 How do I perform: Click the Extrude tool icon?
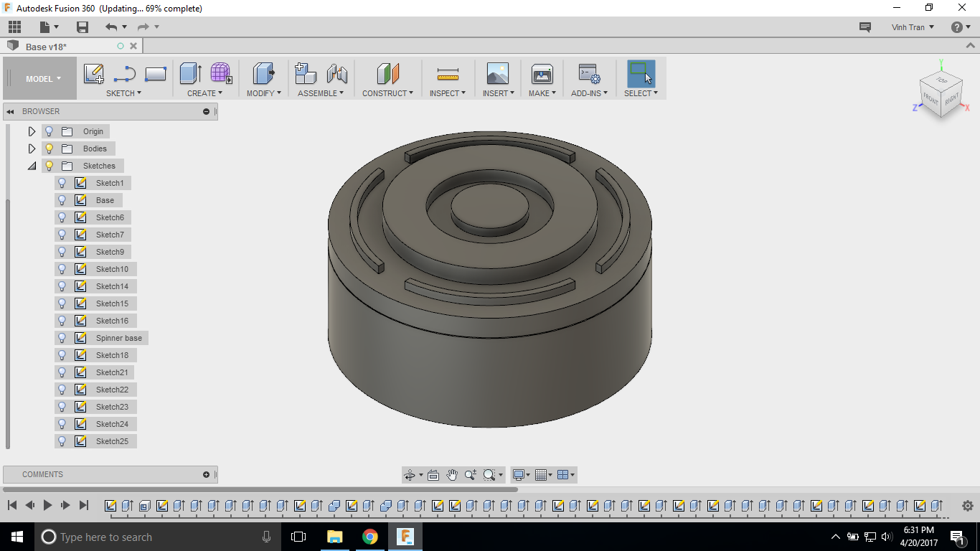(x=190, y=74)
